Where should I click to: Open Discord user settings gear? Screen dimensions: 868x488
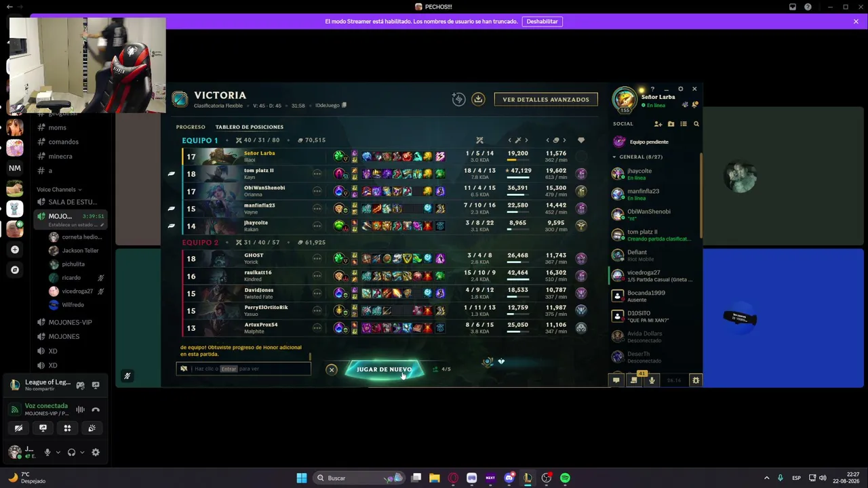coord(96,452)
